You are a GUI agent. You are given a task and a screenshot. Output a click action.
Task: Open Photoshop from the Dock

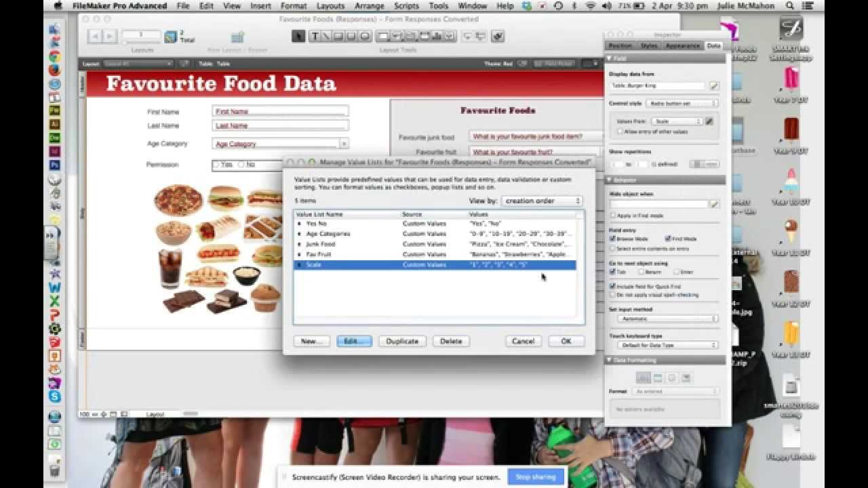click(55, 164)
